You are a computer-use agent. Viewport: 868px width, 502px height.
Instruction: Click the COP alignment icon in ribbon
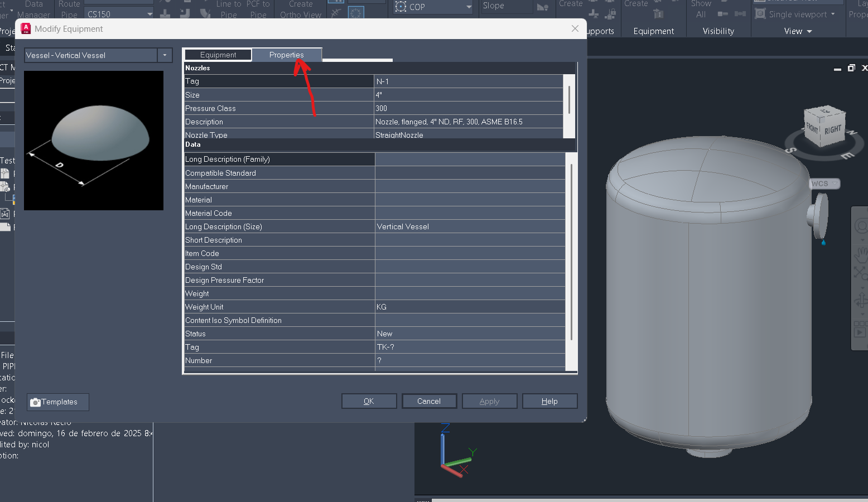point(401,7)
